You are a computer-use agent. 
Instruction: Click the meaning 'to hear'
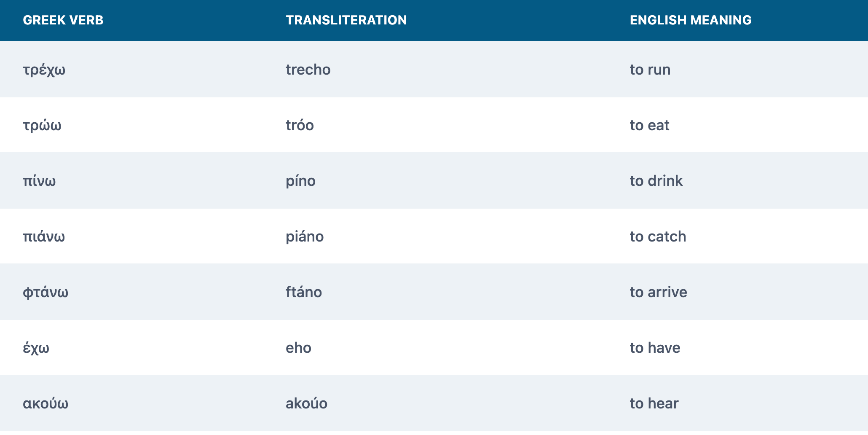[x=654, y=403]
